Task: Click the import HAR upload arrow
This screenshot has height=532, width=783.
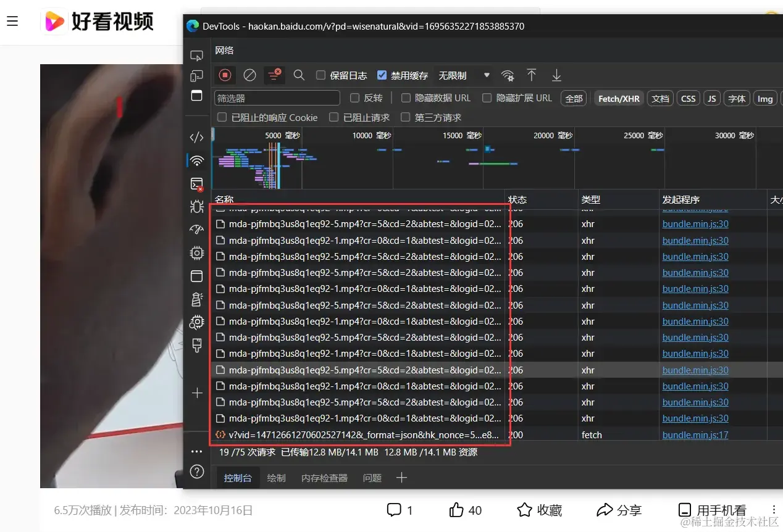Action: 532,75
